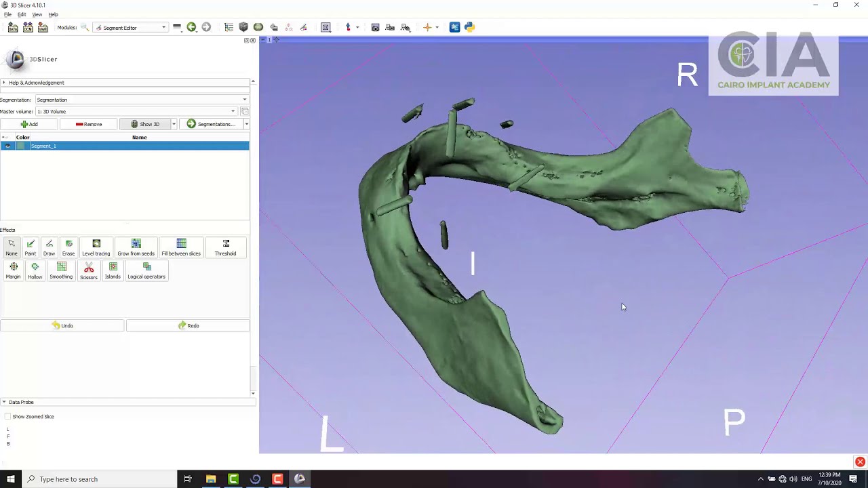Select the Smoothing effect
Viewport: 868px width, 488px height.
point(61,270)
